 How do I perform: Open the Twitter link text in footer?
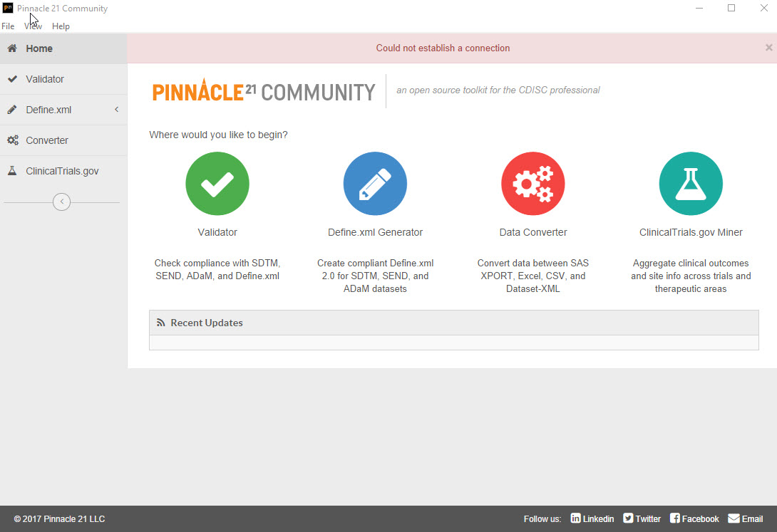click(x=648, y=518)
